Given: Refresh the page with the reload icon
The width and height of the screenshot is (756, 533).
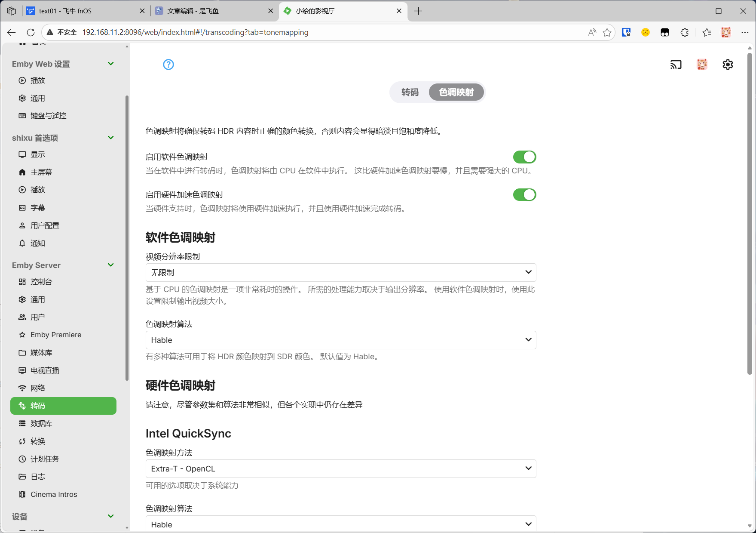Looking at the screenshot, I should coord(31,32).
